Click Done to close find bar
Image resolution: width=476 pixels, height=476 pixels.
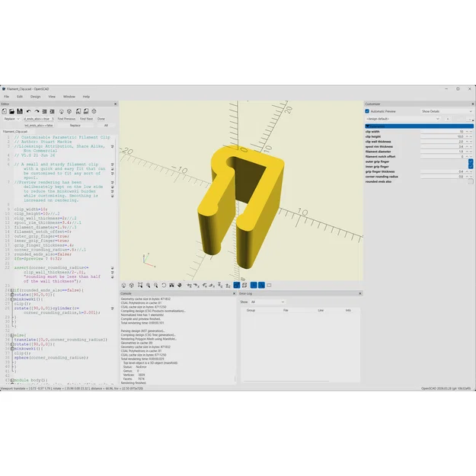pyautogui.click(x=101, y=119)
